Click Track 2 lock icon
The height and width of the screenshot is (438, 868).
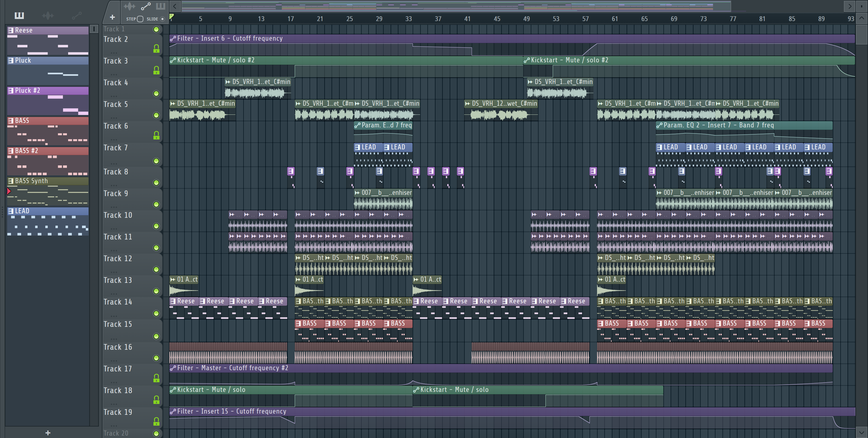(156, 49)
